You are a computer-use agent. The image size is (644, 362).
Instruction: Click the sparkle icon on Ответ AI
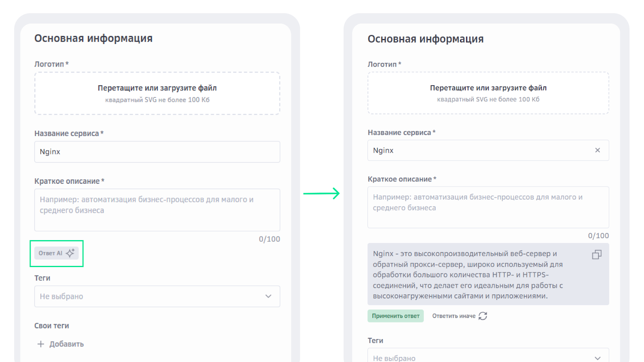[70, 253]
